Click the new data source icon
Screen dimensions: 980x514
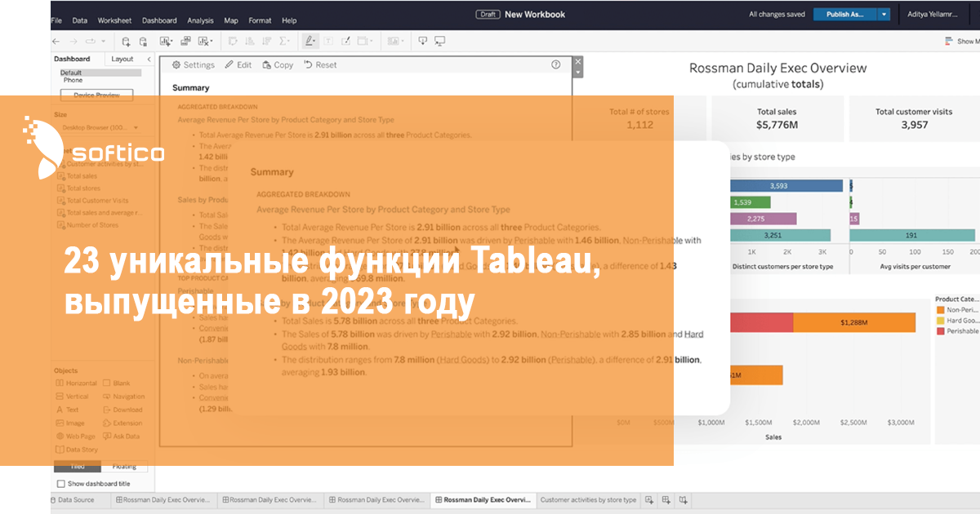(x=126, y=41)
